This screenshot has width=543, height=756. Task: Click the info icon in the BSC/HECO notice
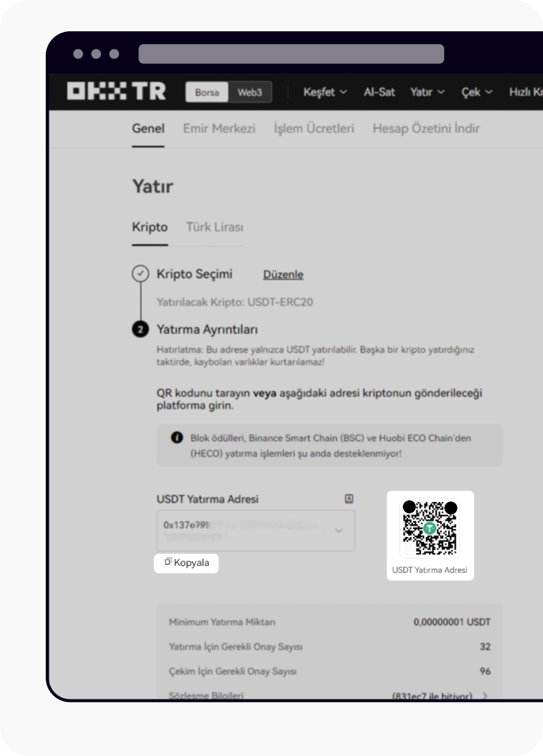tap(177, 438)
